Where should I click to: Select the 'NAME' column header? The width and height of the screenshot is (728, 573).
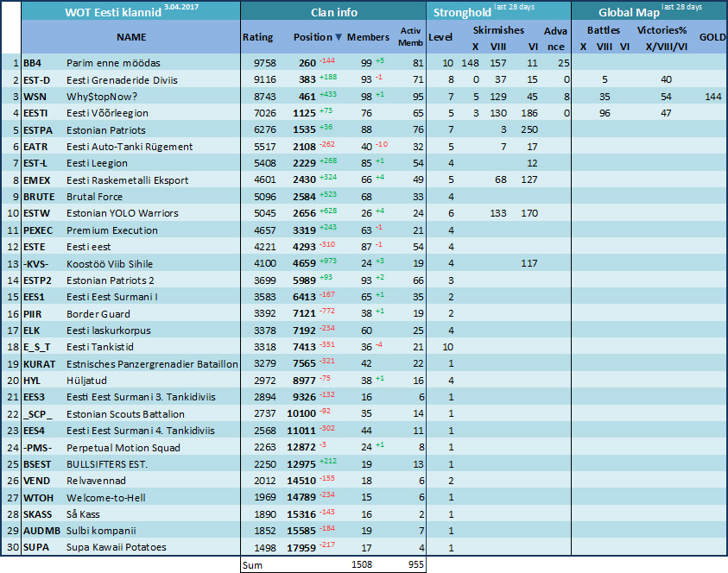[x=131, y=37]
